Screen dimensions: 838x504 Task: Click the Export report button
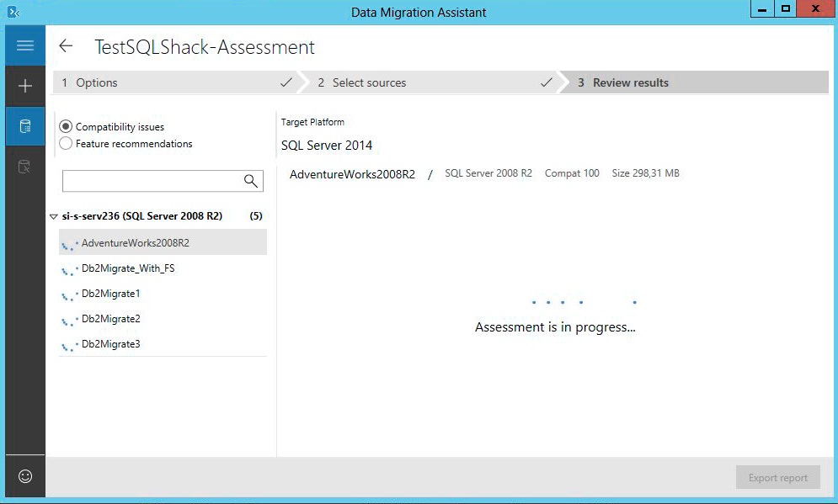[777, 478]
